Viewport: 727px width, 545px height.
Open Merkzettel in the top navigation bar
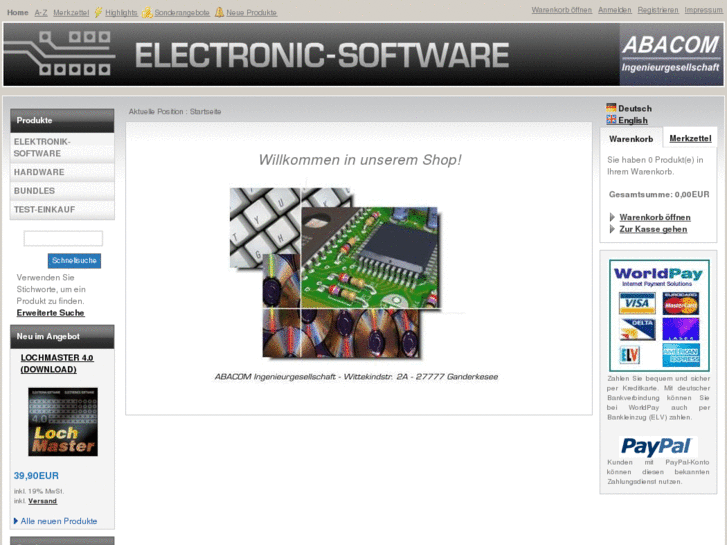(x=71, y=13)
